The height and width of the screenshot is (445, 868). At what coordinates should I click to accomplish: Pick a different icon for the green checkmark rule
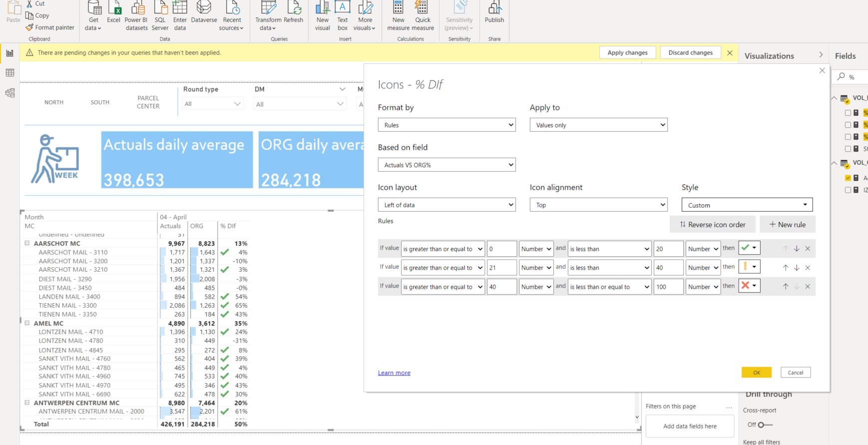(x=749, y=248)
